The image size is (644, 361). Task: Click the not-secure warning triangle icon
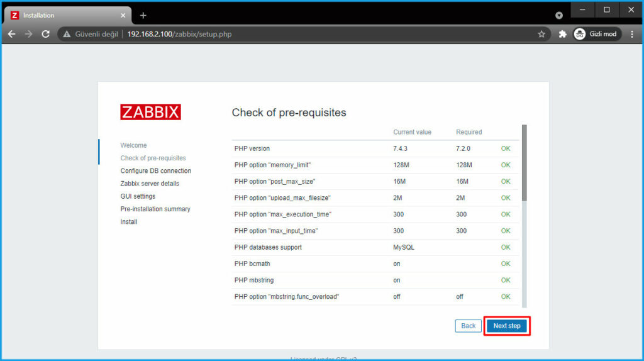click(67, 34)
